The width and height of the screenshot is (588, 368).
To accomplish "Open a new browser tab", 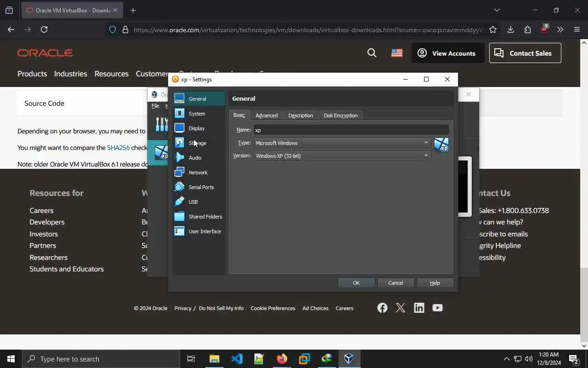I will [133, 10].
